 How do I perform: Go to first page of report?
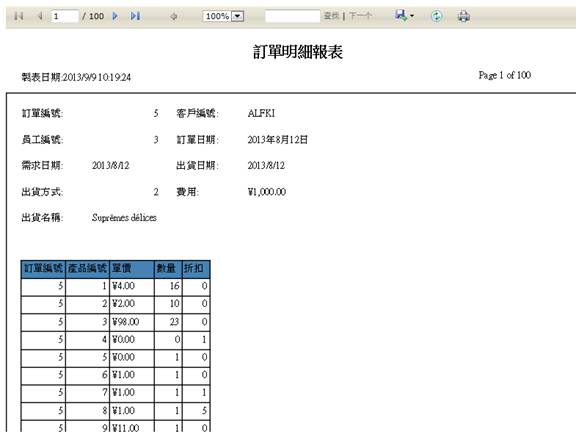(x=18, y=16)
